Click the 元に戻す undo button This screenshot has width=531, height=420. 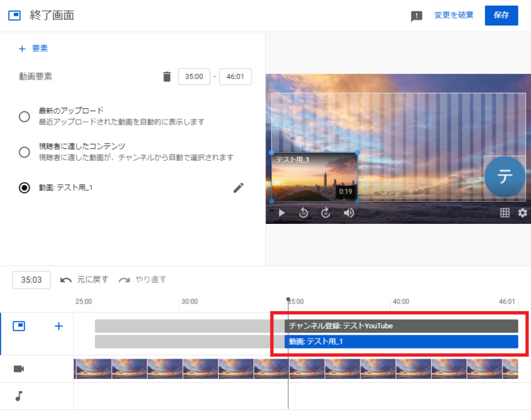coord(84,280)
